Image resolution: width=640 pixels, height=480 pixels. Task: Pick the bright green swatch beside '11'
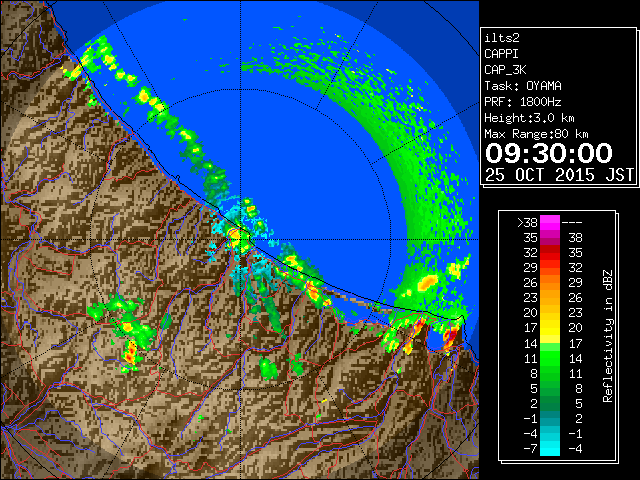(x=550, y=358)
